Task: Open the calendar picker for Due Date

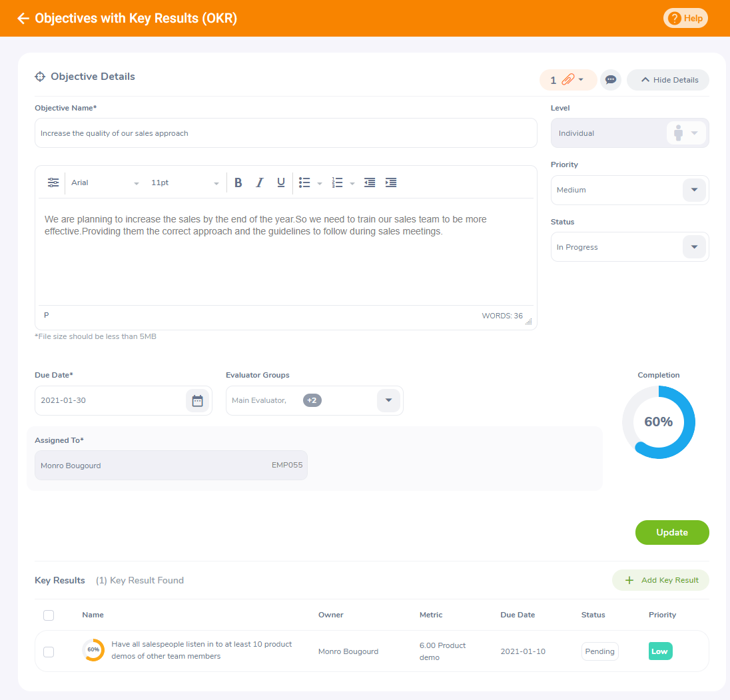Action: [x=197, y=400]
